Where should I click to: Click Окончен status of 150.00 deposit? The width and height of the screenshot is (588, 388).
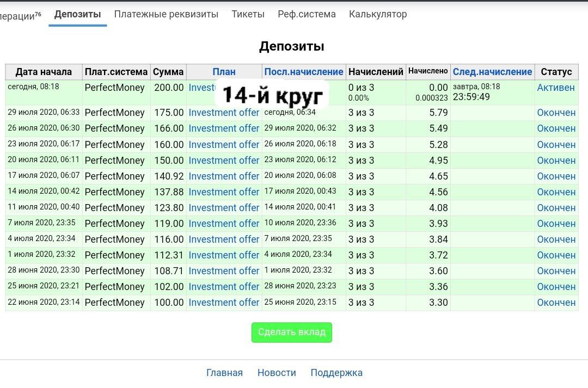click(x=556, y=160)
